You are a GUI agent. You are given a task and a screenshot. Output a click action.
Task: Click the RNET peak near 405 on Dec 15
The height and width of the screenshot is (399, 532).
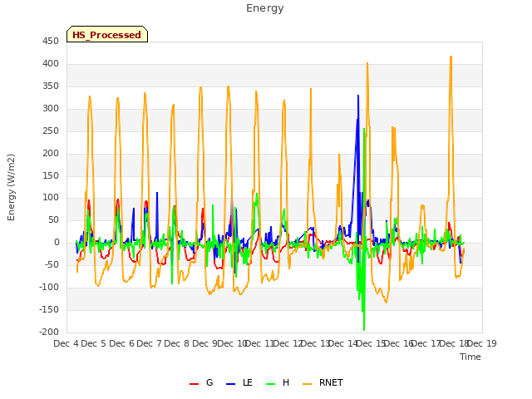click(x=367, y=63)
